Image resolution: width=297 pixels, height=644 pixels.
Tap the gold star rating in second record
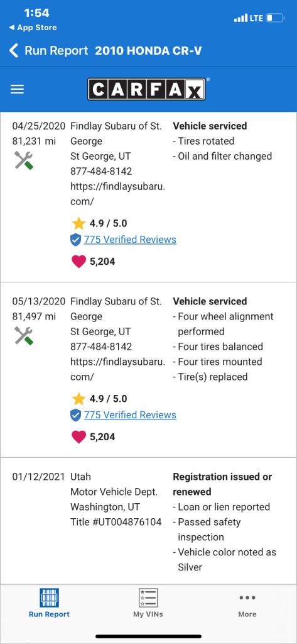pyautogui.click(x=78, y=399)
